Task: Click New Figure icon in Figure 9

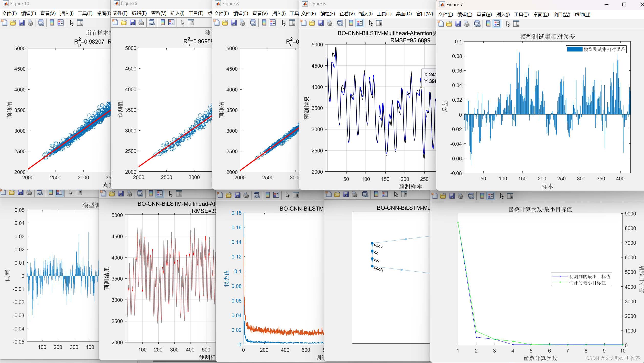Action: 115,22
